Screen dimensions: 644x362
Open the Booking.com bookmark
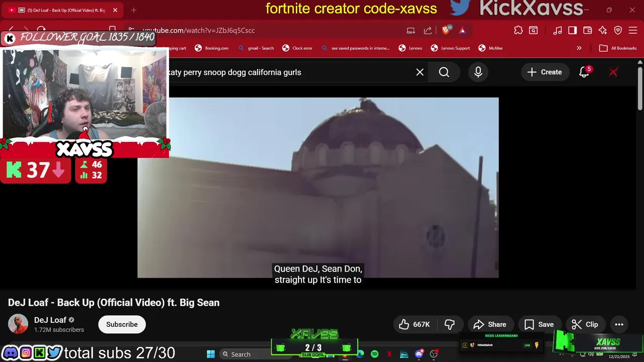click(x=212, y=48)
